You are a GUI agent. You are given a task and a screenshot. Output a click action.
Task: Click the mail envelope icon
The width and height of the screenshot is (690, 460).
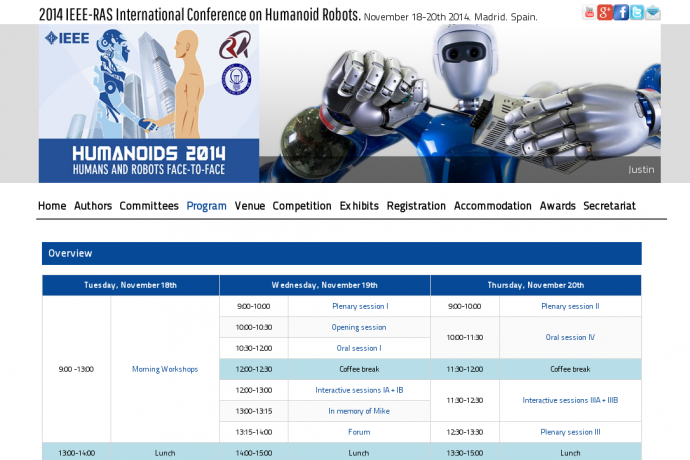point(653,12)
